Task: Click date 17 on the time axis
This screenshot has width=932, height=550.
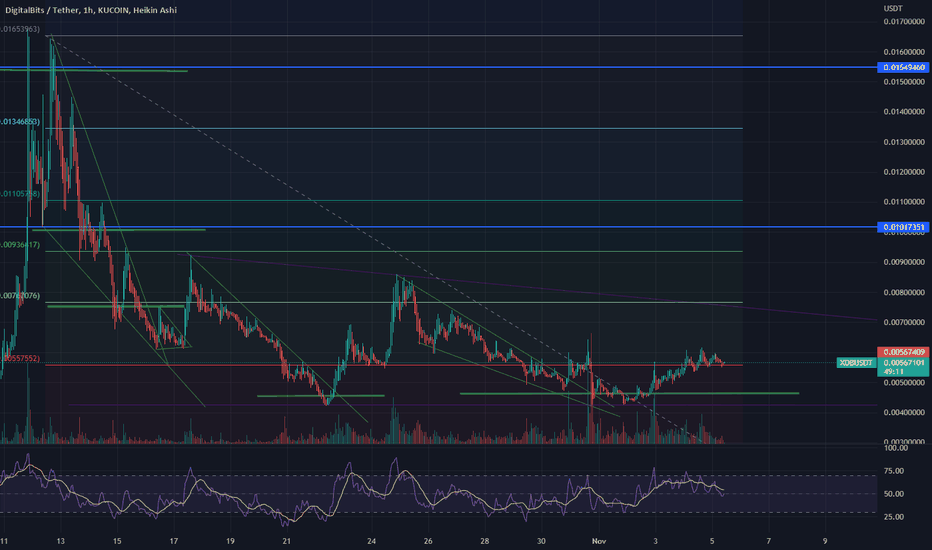Action: [174, 541]
